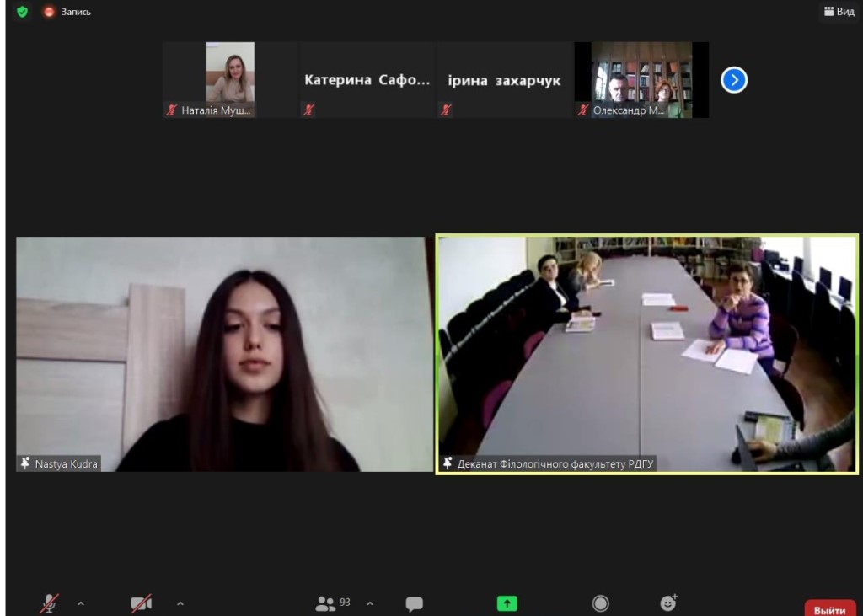The image size is (863, 616).
Task: Open participants list showing 93
Action: pyautogui.click(x=333, y=603)
